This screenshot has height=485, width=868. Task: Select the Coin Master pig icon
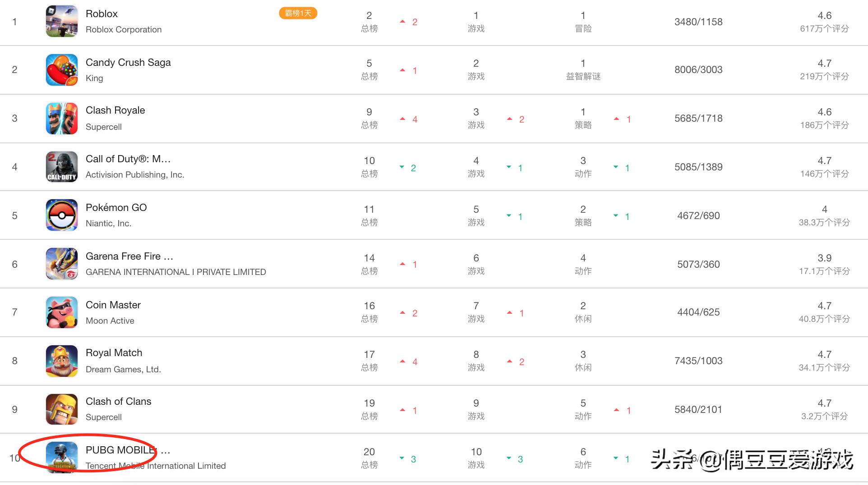pos(62,312)
